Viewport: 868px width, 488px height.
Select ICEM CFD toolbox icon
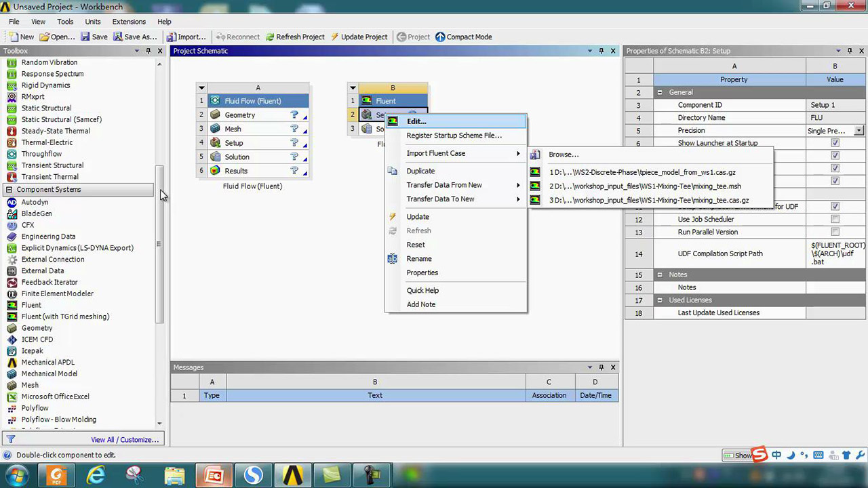(12, 339)
